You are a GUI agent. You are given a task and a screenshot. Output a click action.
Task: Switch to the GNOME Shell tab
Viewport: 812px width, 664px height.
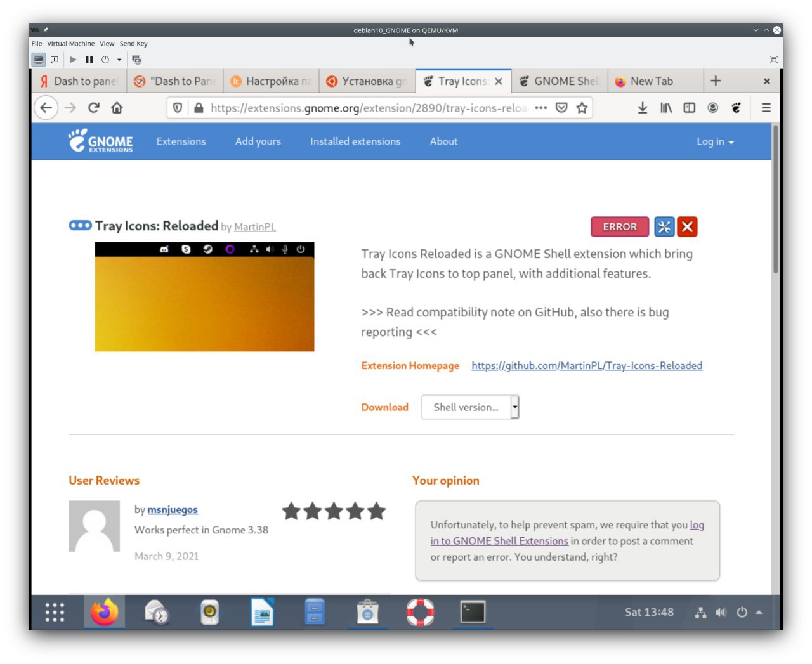click(x=559, y=81)
